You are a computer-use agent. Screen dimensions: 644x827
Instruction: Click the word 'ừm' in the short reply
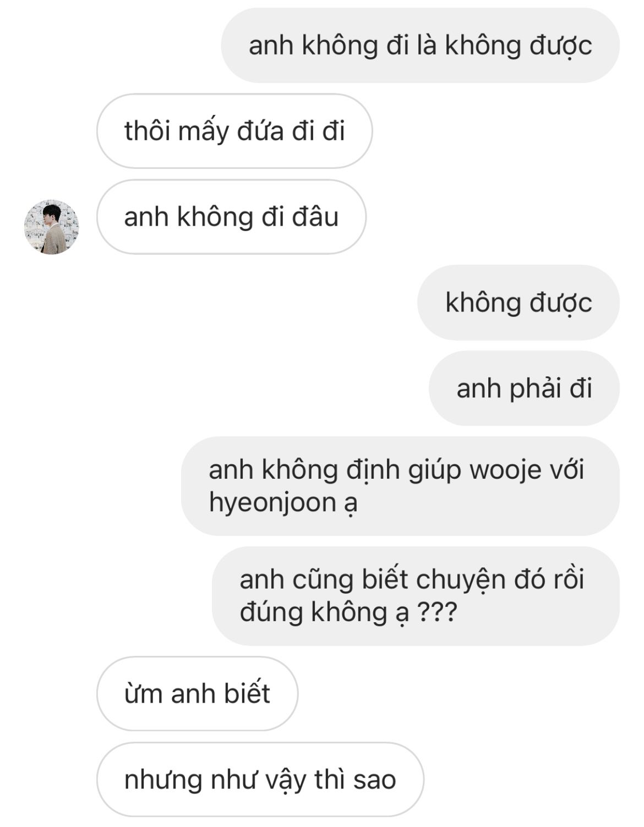pos(143,693)
